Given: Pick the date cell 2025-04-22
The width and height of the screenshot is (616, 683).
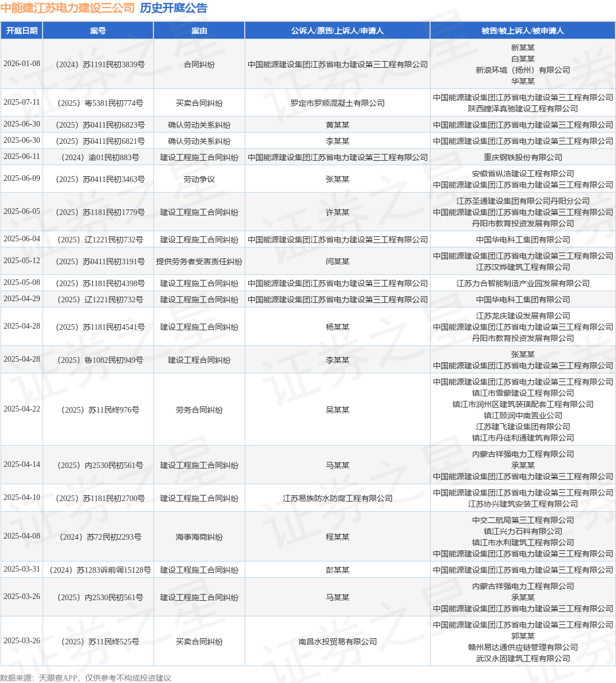Looking at the screenshot, I should (x=22, y=409).
